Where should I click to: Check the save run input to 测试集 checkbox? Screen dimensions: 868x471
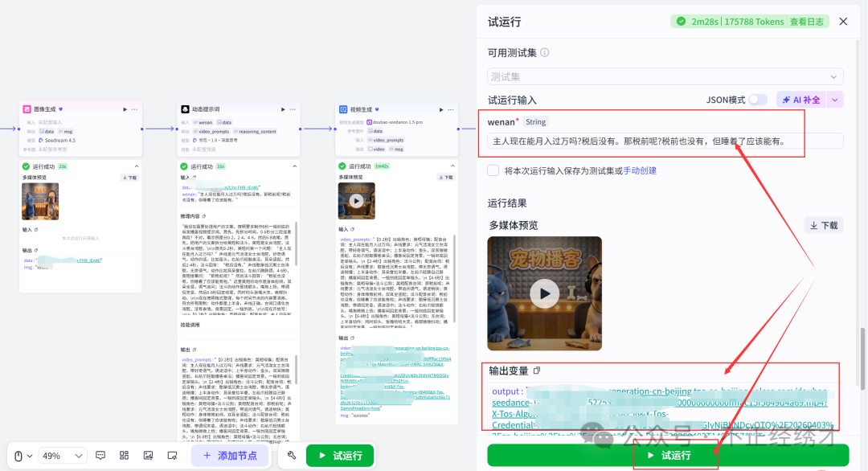[492, 170]
